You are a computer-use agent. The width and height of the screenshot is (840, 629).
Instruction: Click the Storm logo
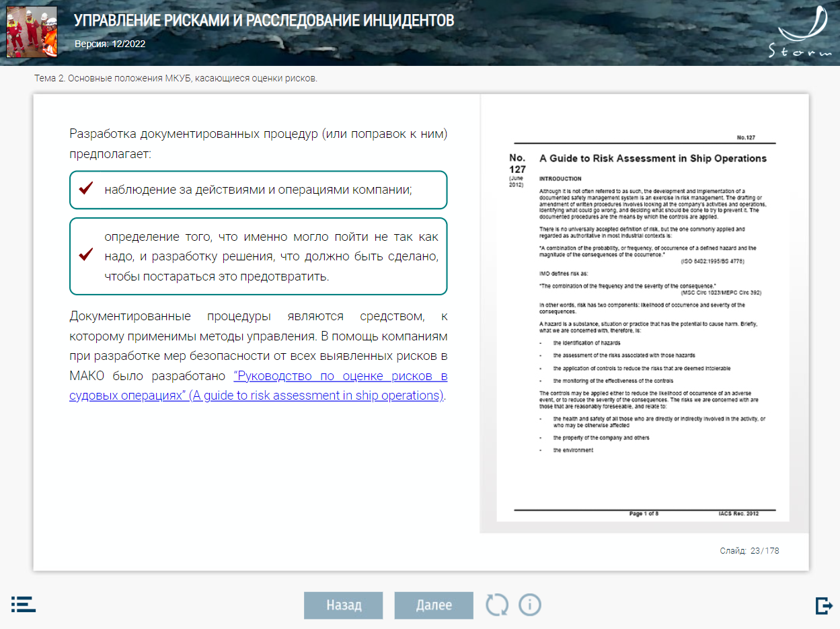(800, 32)
